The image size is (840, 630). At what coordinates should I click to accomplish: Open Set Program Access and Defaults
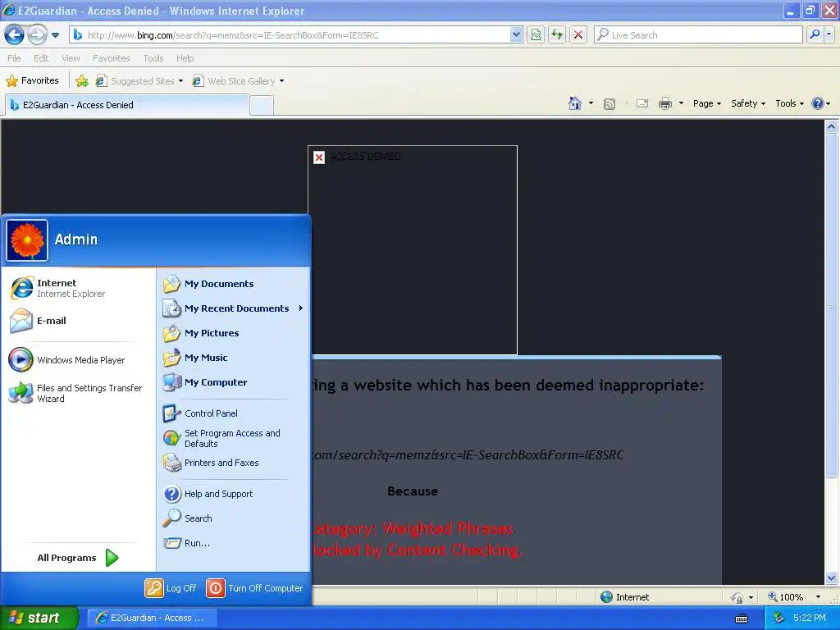[x=234, y=438]
